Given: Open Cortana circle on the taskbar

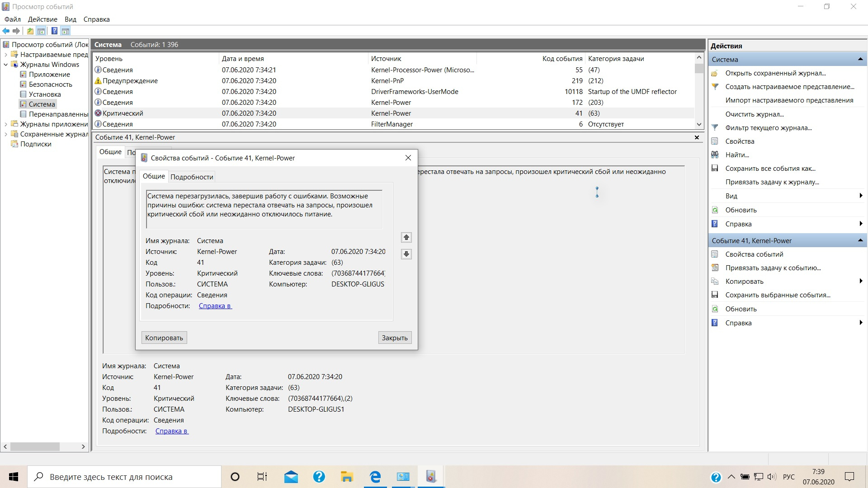Looking at the screenshot, I should tap(235, 477).
